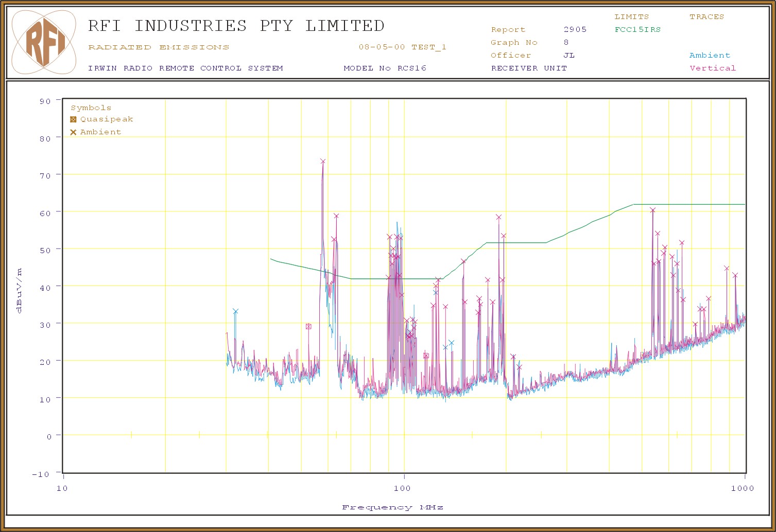Click the RFI INDUSTRIES PTY LIMITED title
Viewport: 776px width, 532px height.
[x=236, y=26]
